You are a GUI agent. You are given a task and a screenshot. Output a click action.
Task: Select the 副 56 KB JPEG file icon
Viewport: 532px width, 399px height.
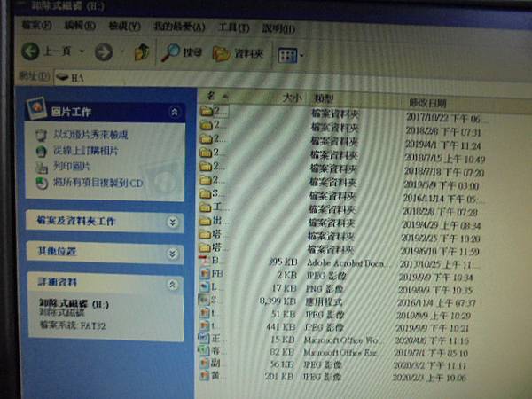click(204, 363)
